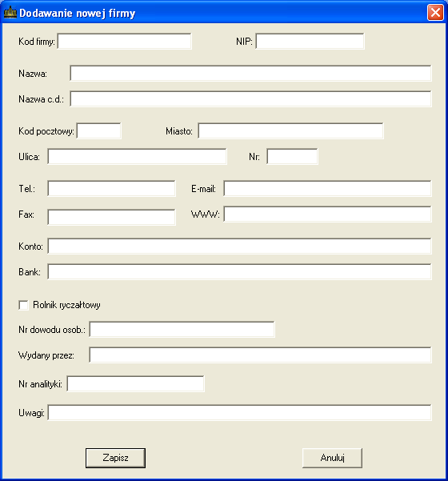Click the Nazwa c.d. field
The image size is (448, 481).
(x=250, y=98)
